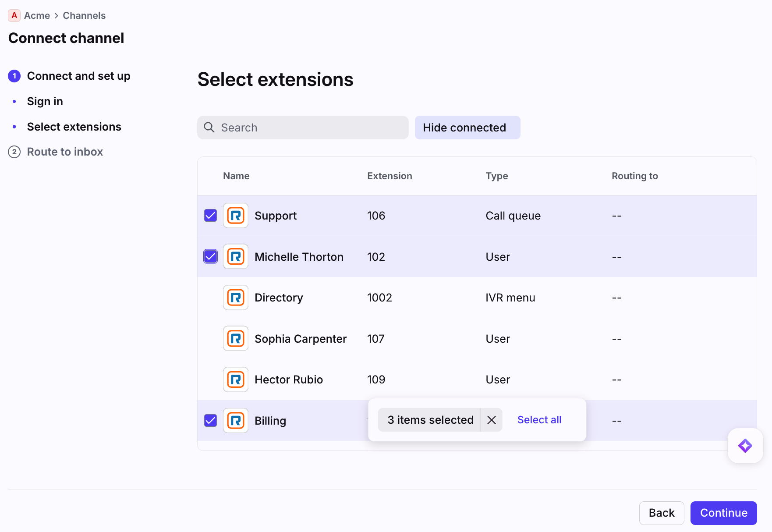Uncheck the Support extension checkbox
The width and height of the screenshot is (772, 532).
click(x=211, y=216)
